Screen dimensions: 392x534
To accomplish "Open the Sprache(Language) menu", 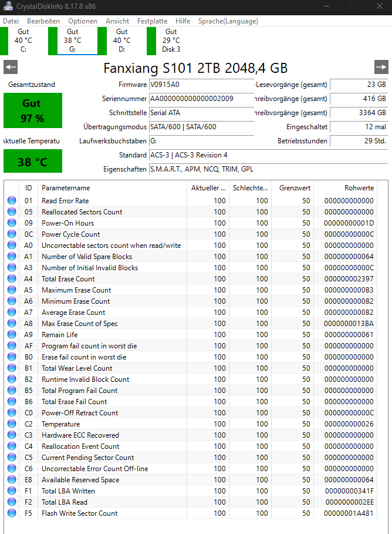I will tap(228, 21).
